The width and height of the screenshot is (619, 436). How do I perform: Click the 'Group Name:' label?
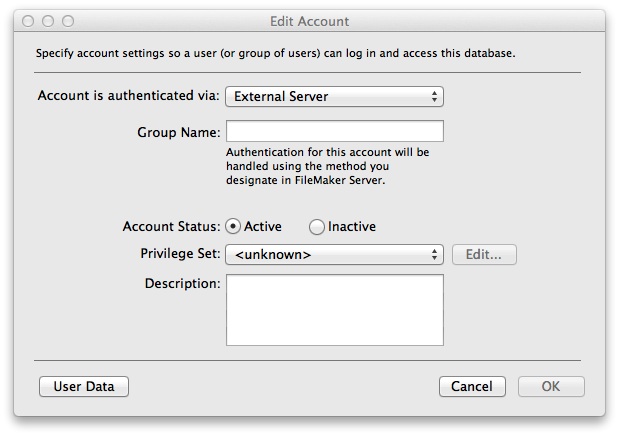click(x=178, y=132)
